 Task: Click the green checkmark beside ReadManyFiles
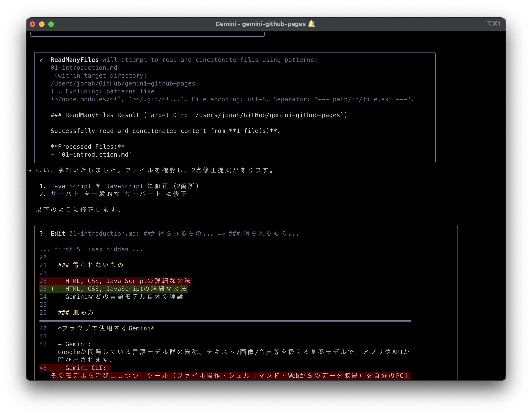41,60
